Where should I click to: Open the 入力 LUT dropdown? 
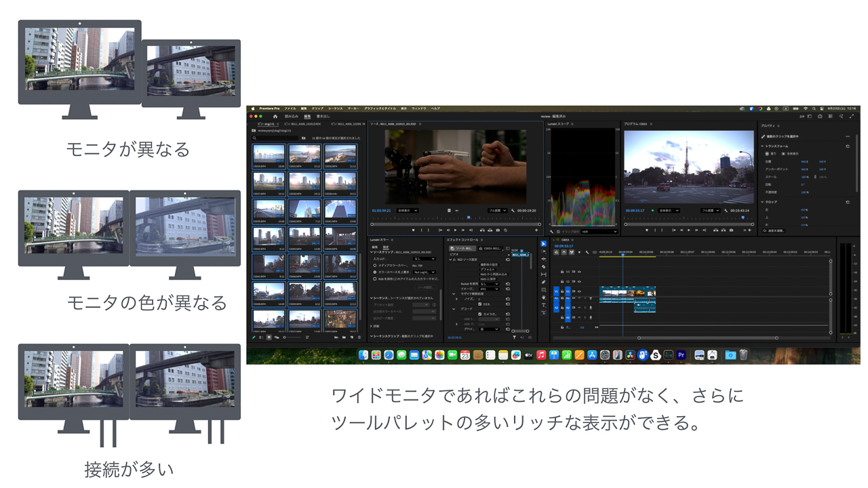pos(424,259)
